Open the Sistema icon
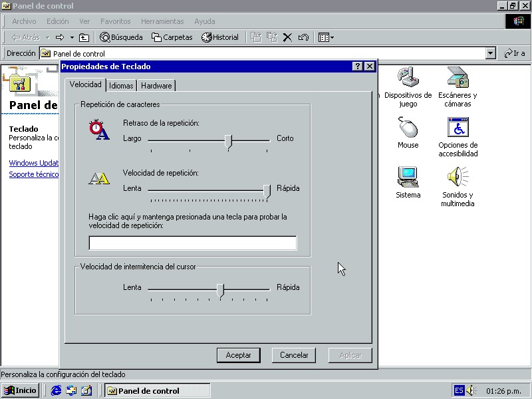Image resolution: width=532 pixels, height=399 pixels. click(x=408, y=182)
